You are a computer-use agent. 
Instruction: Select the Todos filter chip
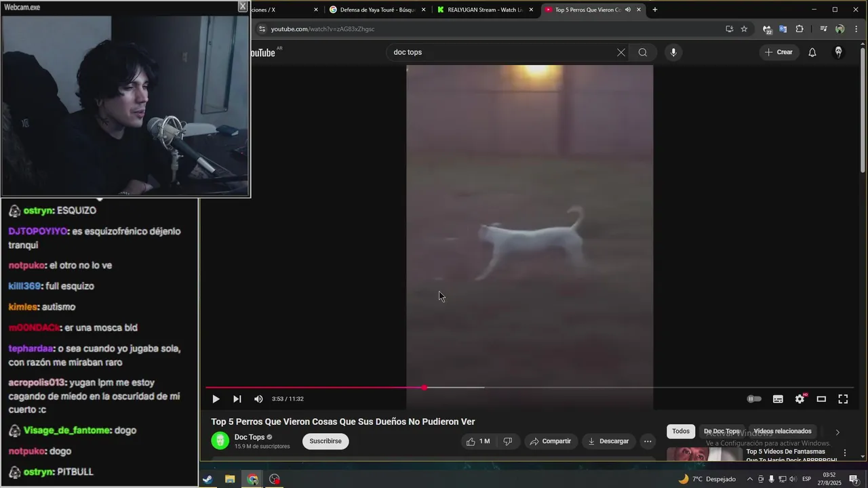pos(681,431)
